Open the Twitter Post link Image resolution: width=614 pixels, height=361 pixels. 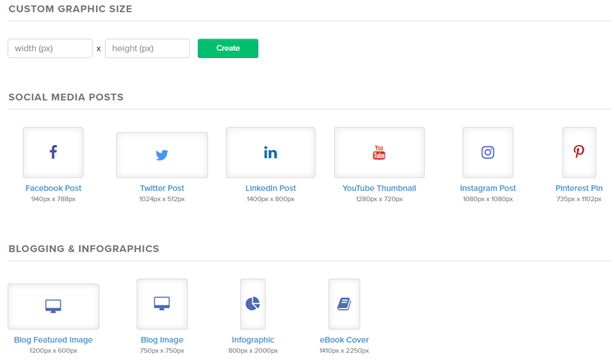[x=162, y=188]
